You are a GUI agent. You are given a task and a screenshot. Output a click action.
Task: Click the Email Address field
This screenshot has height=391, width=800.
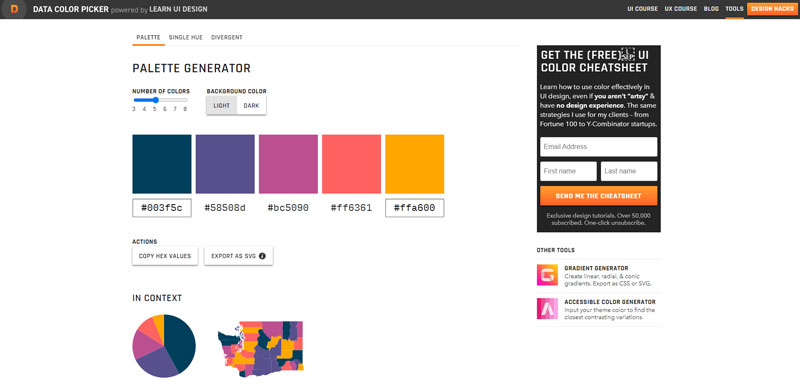click(x=598, y=146)
